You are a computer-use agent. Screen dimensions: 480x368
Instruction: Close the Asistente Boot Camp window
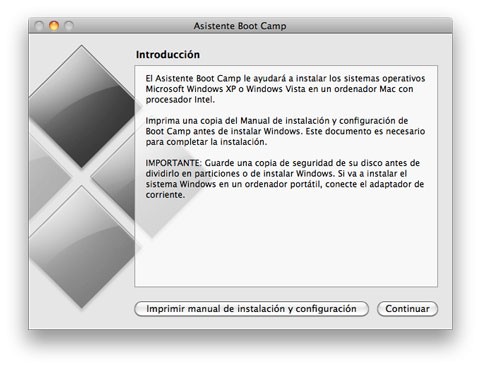pos(39,26)
